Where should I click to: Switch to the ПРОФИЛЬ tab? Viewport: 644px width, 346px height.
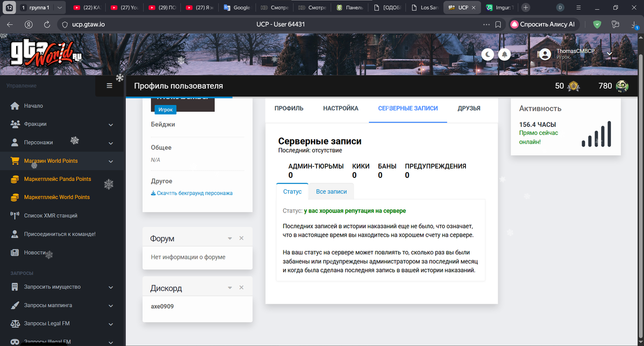click(x=289, y=108)
